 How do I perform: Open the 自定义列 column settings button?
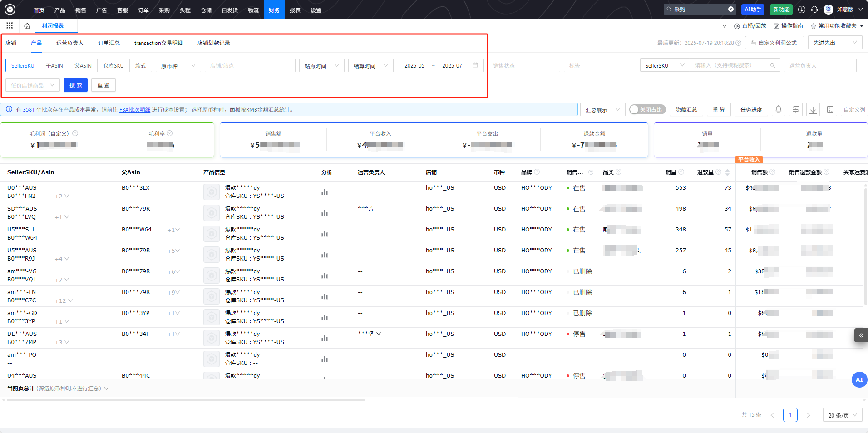(853, 109)
